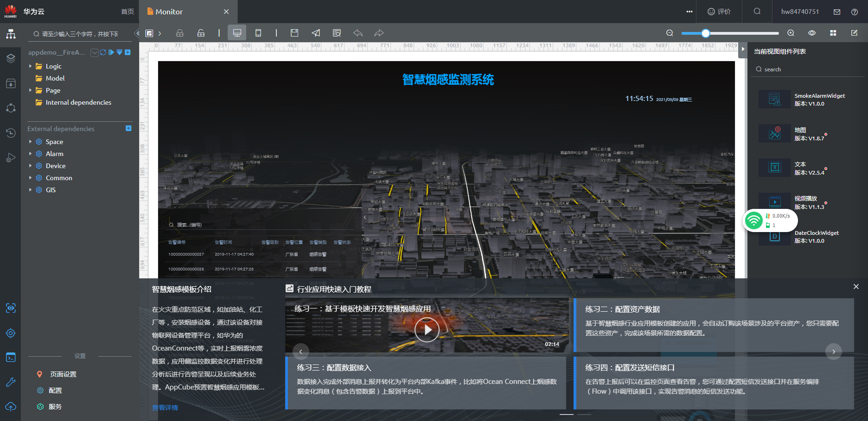This screenshot has height=421, width=868.
Task: Click the zoom in magnifier icon
Action: pos(791,33)
